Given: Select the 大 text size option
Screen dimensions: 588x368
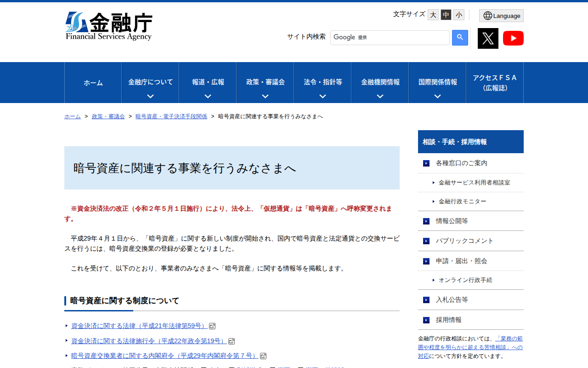Looking at the screenshot, I should pyautogui.click(x=433, y=15).
